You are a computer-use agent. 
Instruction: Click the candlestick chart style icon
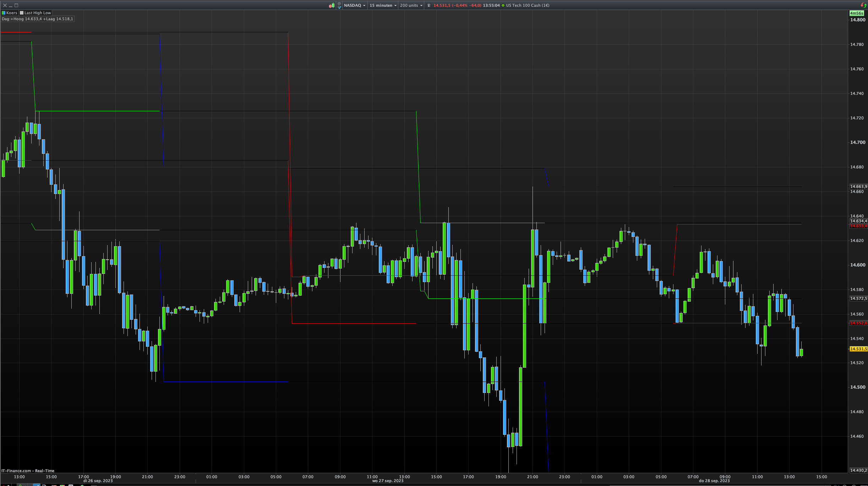332,5
